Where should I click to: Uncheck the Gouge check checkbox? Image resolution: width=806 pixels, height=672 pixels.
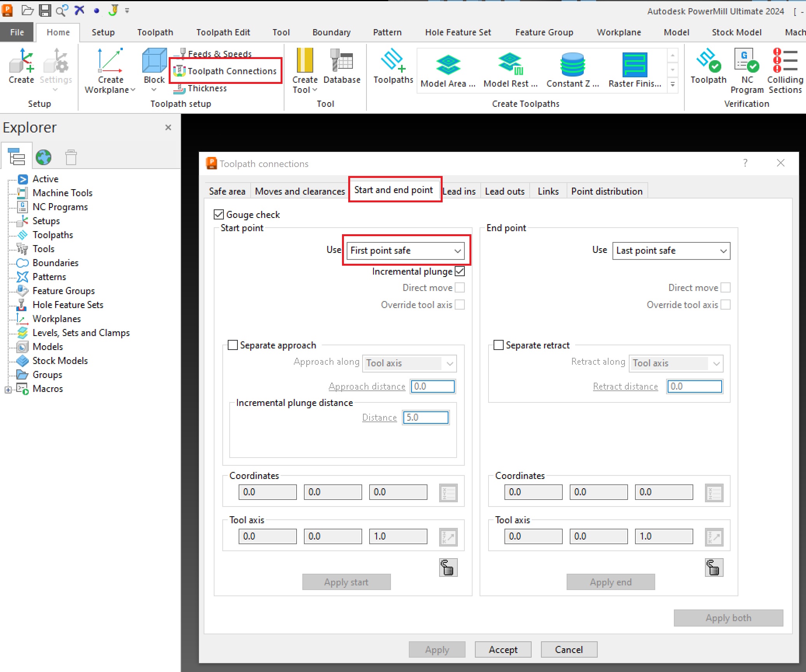pos(219,214)
